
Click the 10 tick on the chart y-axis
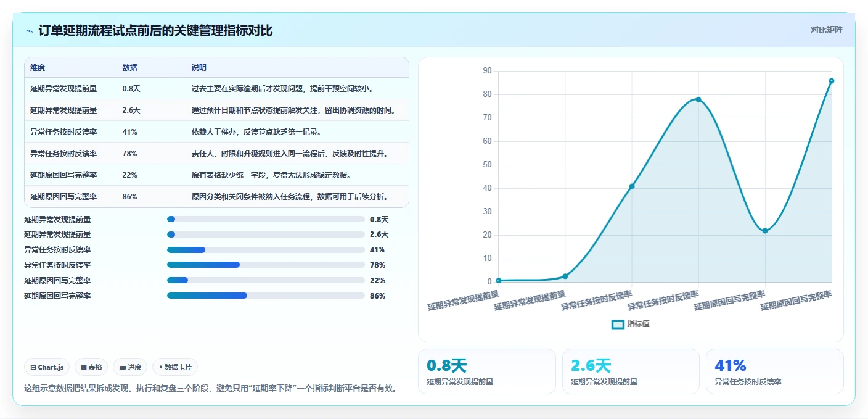click(487, 259)
